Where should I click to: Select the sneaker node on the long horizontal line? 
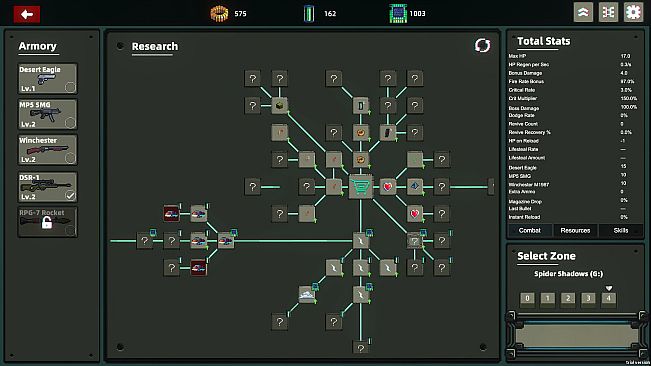click(226, 241)
